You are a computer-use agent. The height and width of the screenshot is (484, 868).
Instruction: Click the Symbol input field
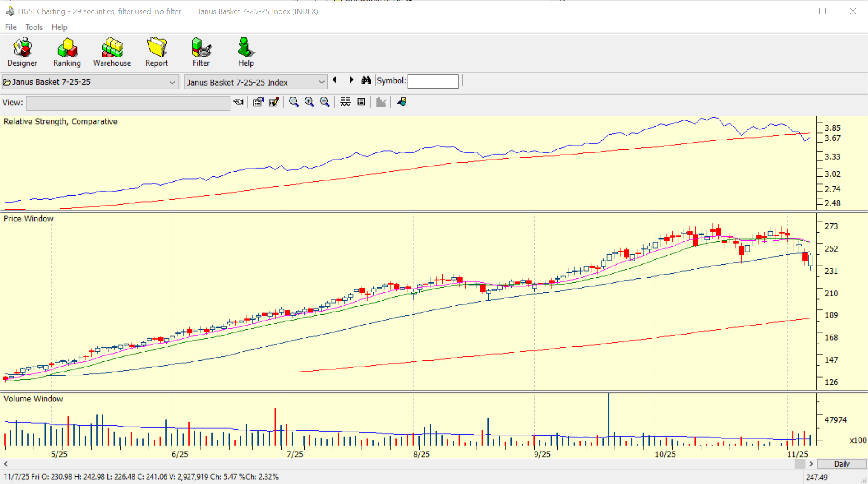coord(433,81)
